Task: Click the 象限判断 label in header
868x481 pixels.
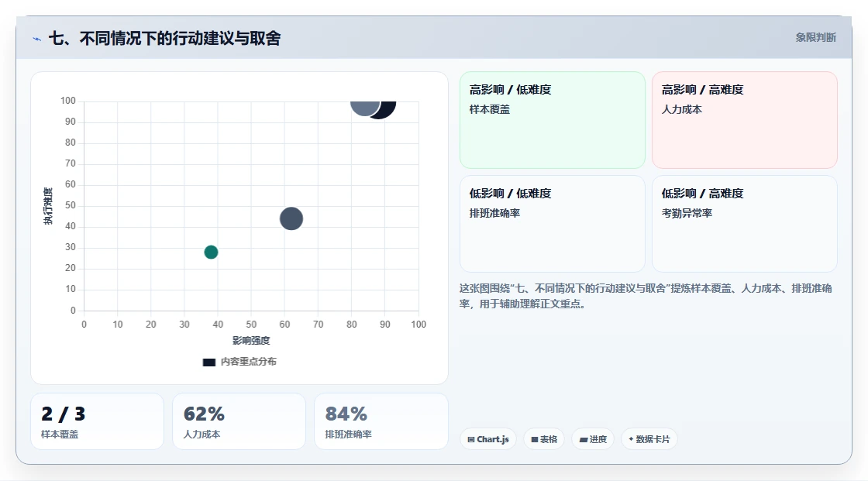Action: (x=815, y=38)
